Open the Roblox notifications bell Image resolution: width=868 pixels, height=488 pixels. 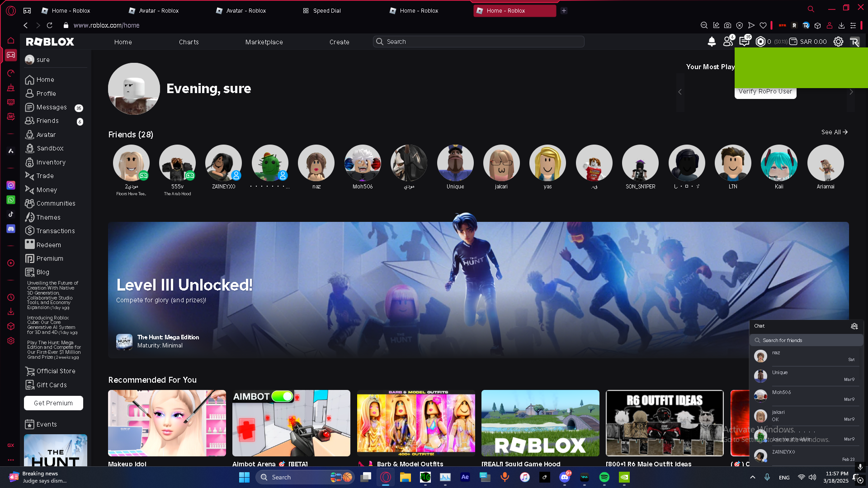pos(712,42)
